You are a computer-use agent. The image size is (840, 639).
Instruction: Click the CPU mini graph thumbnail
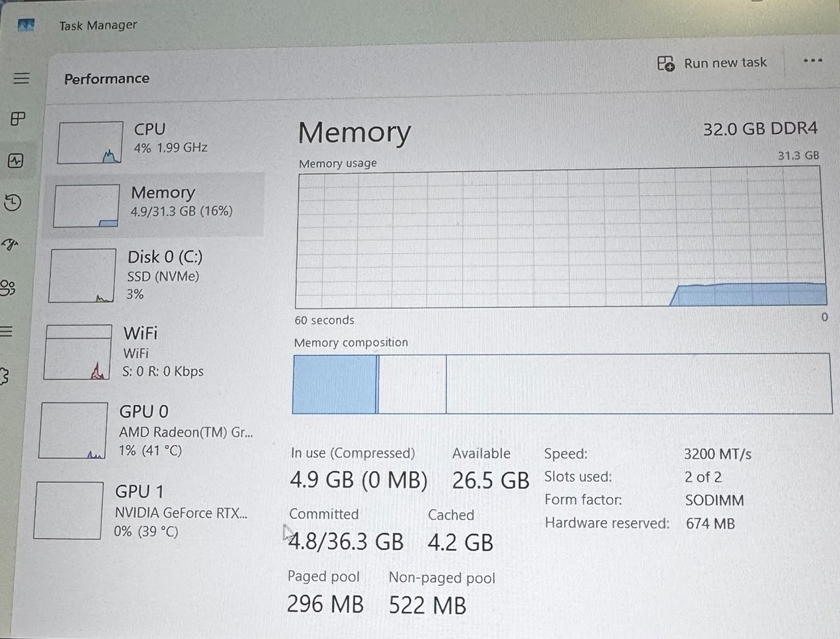(90, 143)
